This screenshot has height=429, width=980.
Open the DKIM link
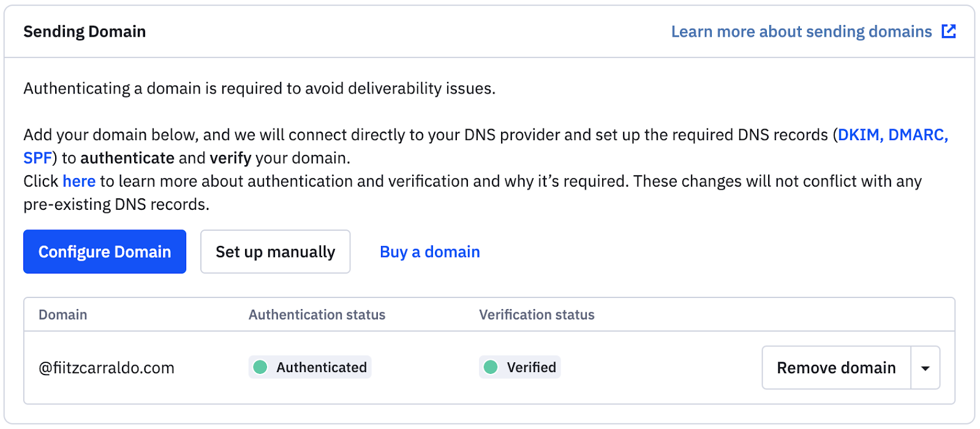point(858,135)
